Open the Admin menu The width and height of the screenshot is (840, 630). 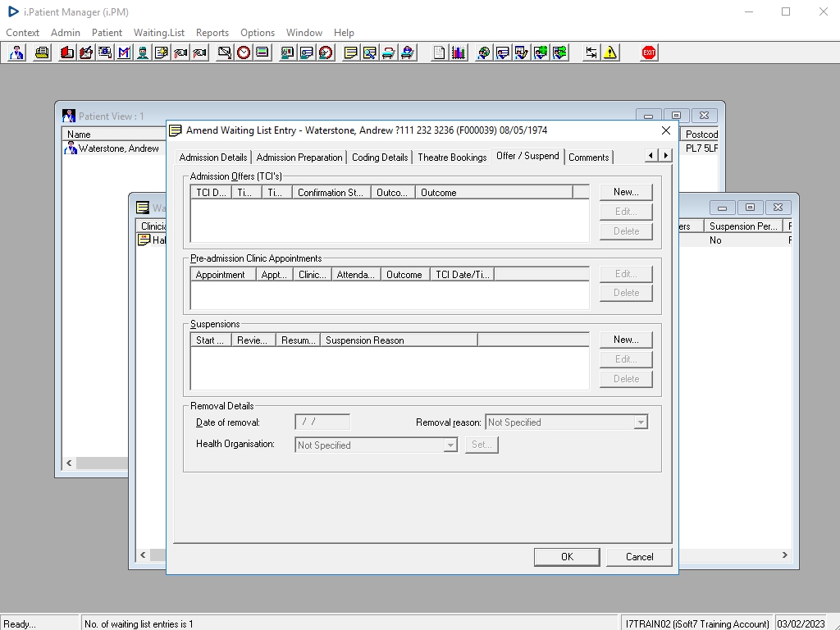click(x=66, y=33)
